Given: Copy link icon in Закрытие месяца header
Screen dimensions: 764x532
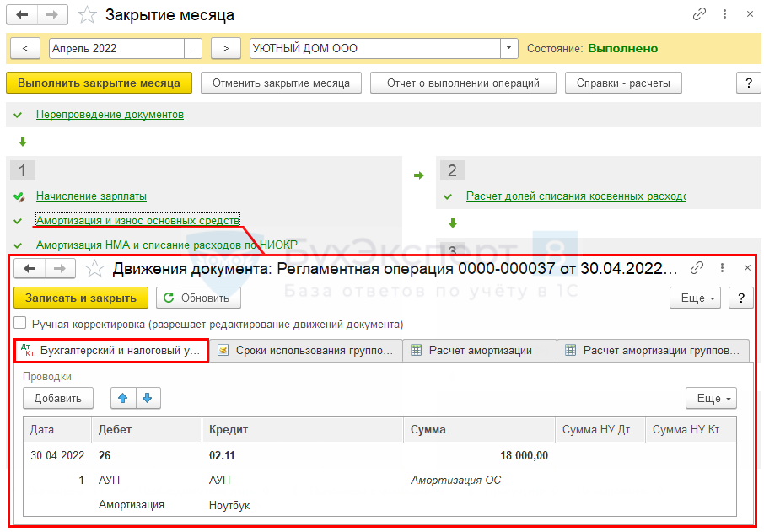Looking at the screenshot, I should coord(699,15).
